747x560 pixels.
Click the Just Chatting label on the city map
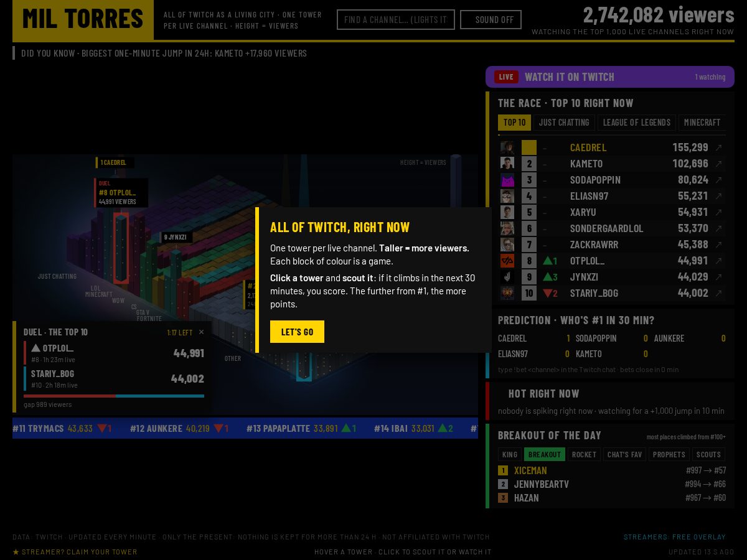(57, 276)
